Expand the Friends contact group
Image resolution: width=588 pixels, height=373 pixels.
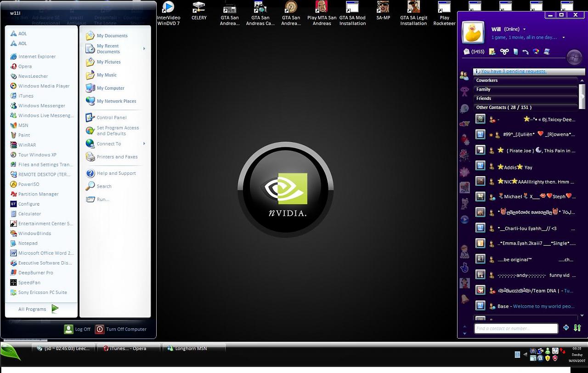[525, 98]
